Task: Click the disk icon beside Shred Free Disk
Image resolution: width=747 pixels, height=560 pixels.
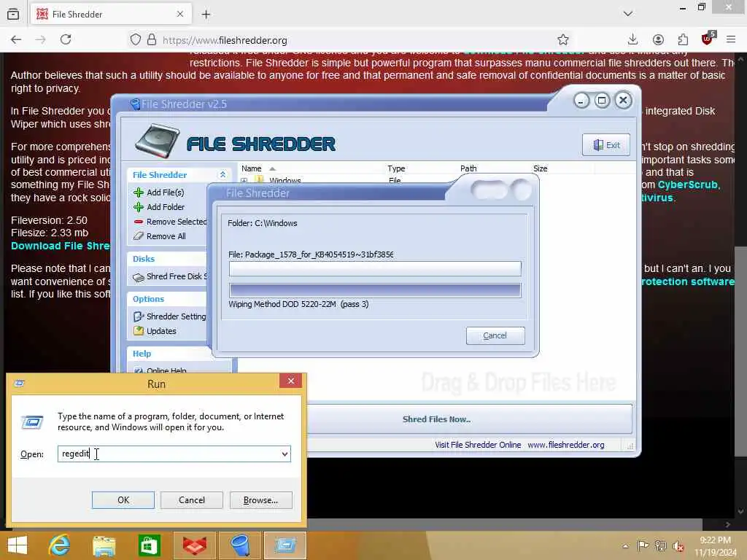Action: (x=139, y=277)
